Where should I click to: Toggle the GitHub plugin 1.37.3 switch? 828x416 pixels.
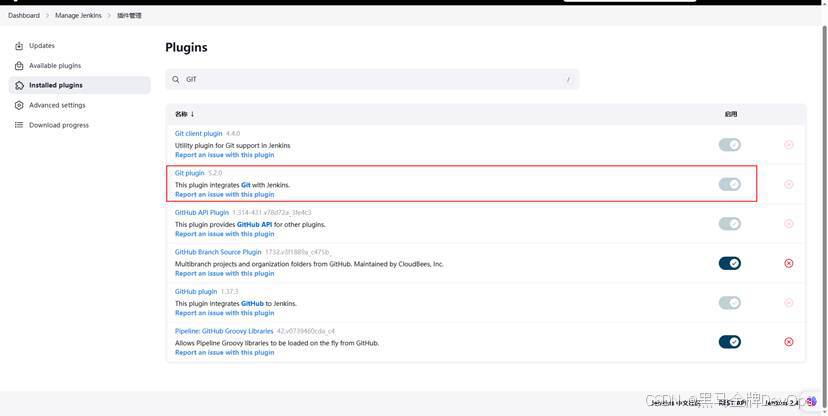click(730, 302)
